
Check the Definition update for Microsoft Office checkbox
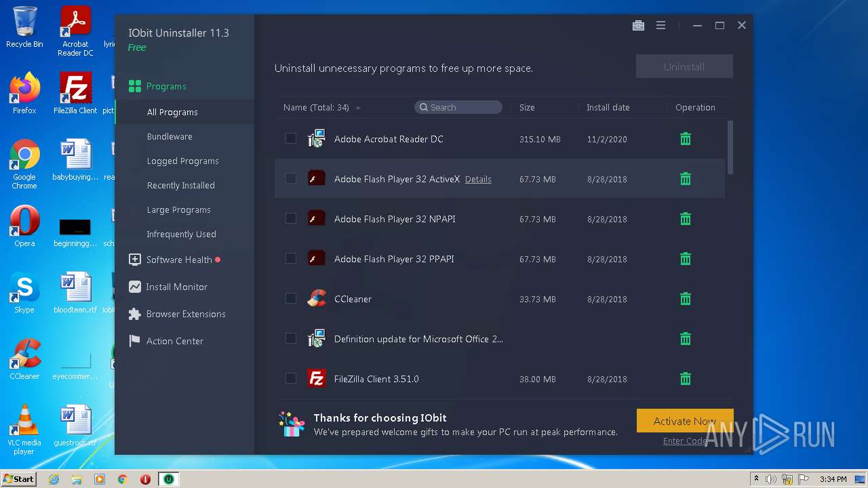[x=291, y=338]
